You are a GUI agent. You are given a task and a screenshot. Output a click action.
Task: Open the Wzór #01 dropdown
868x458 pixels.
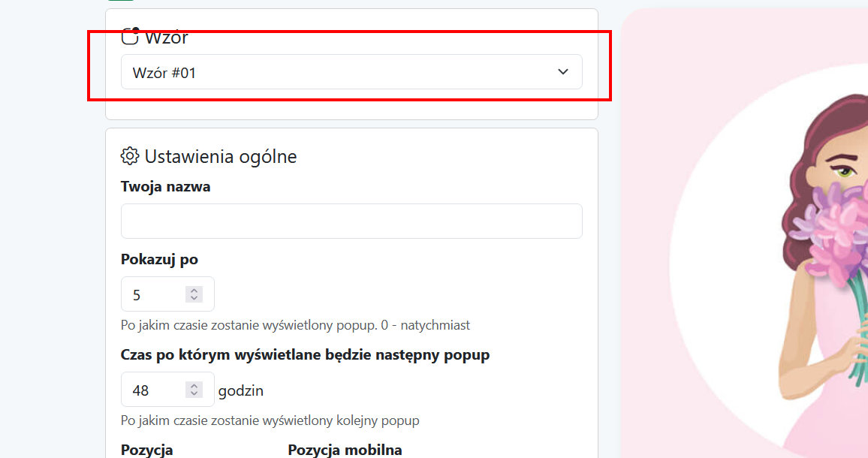(x=351, y=72)
